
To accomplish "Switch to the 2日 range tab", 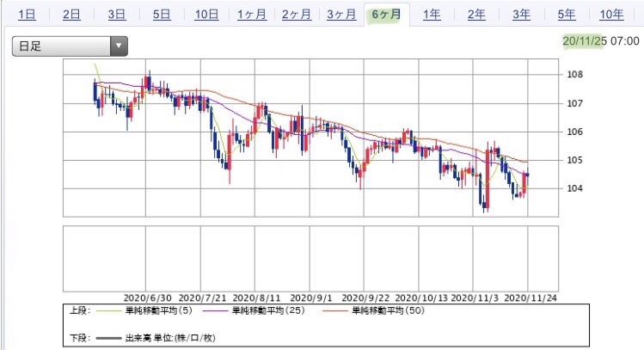I will coord(71,15).
